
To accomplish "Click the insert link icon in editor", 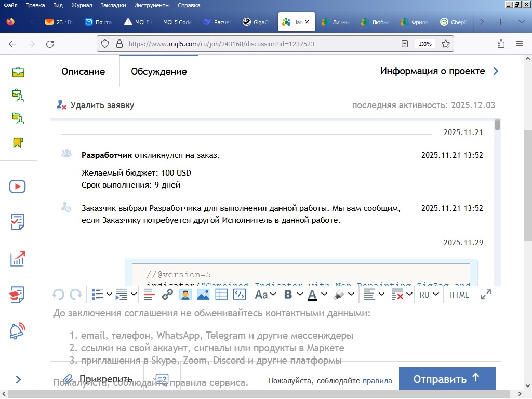I will [167, 295].
